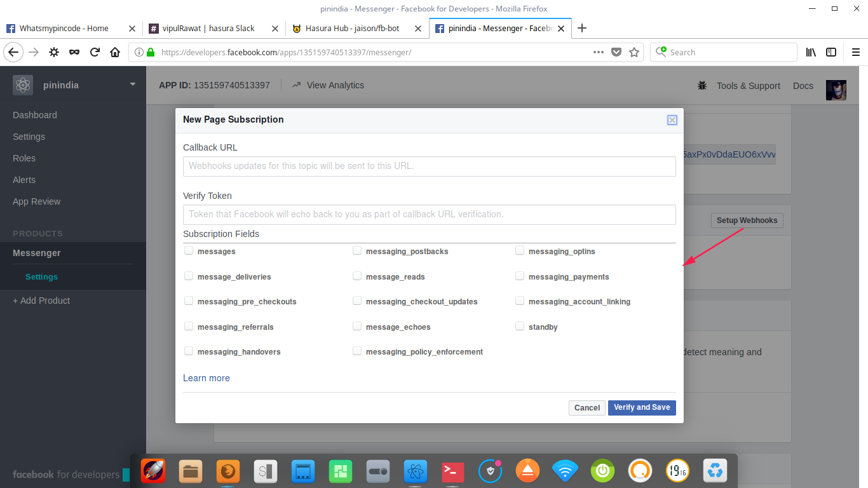Click the gear icon in Firefox toolbar

[54, 52]
